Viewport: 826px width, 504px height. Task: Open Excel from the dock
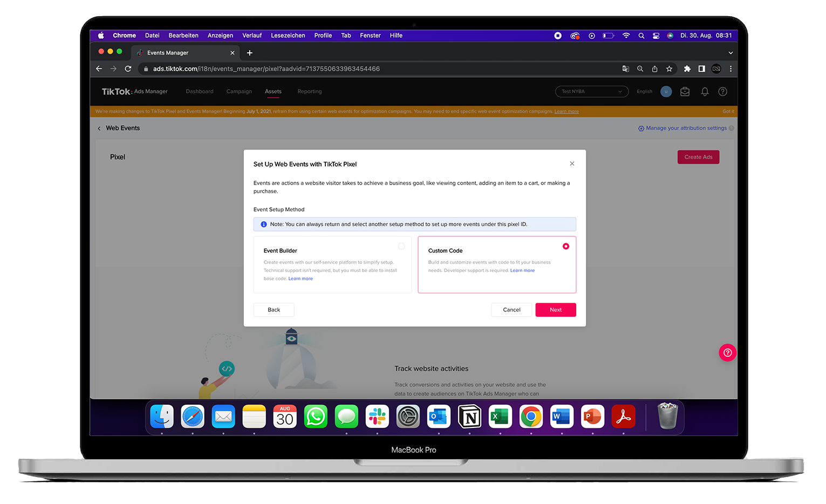click(500, 417)
